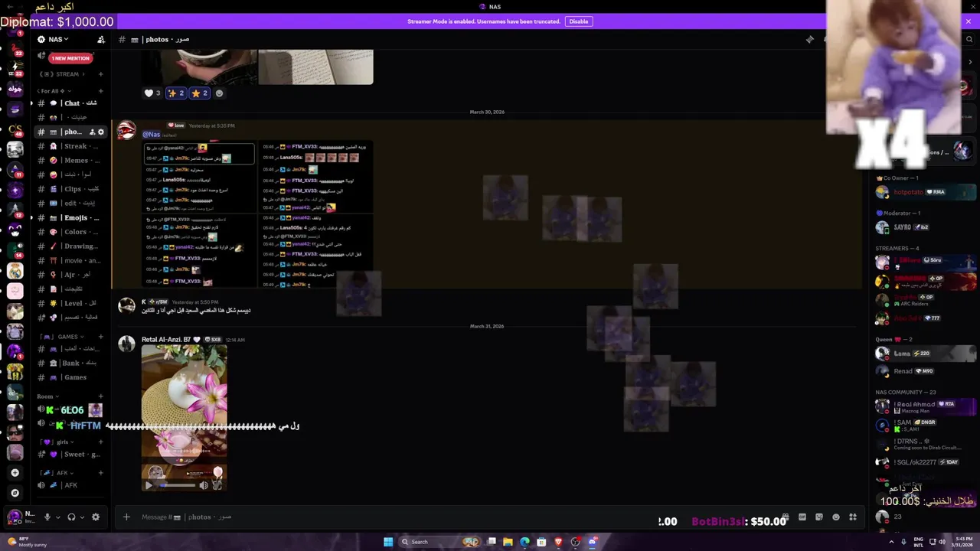Open User Settings gear in the user panel
The image size is (980, 551).
coord(96,517)
